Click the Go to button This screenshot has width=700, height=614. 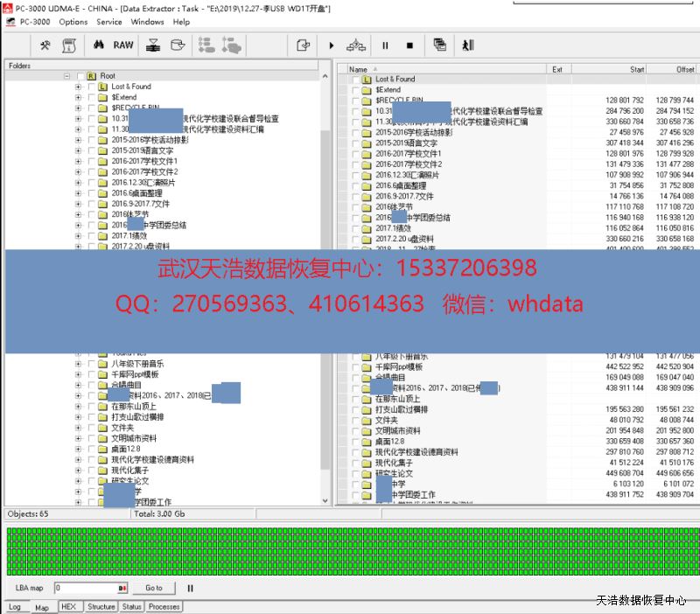tap(154, 589)
